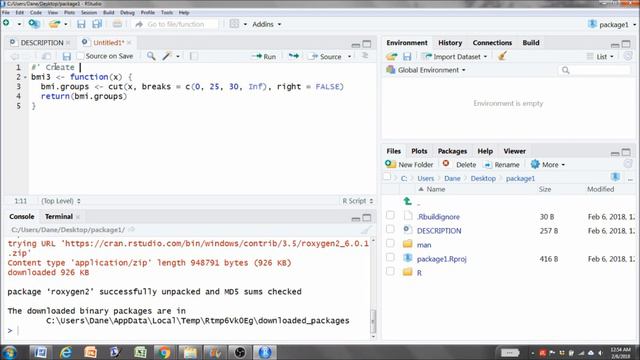Switch to the Build tab
The height and width of the screenshot is (360, 640).
click(x=531, y=42)
